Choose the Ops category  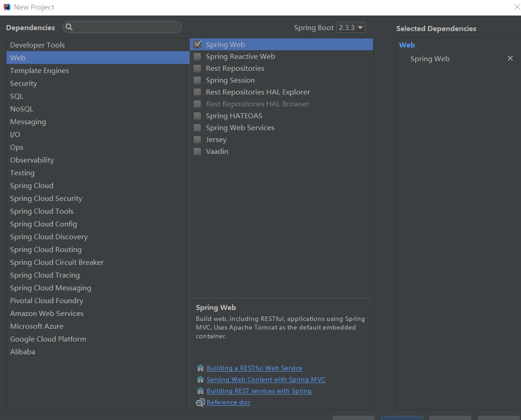point(98,147)
